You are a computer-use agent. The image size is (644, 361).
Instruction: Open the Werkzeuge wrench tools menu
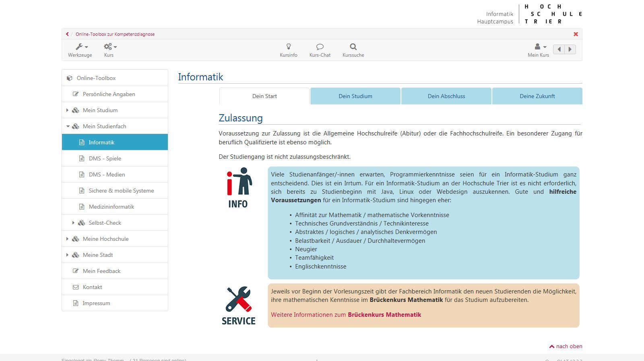pos(80,50)
